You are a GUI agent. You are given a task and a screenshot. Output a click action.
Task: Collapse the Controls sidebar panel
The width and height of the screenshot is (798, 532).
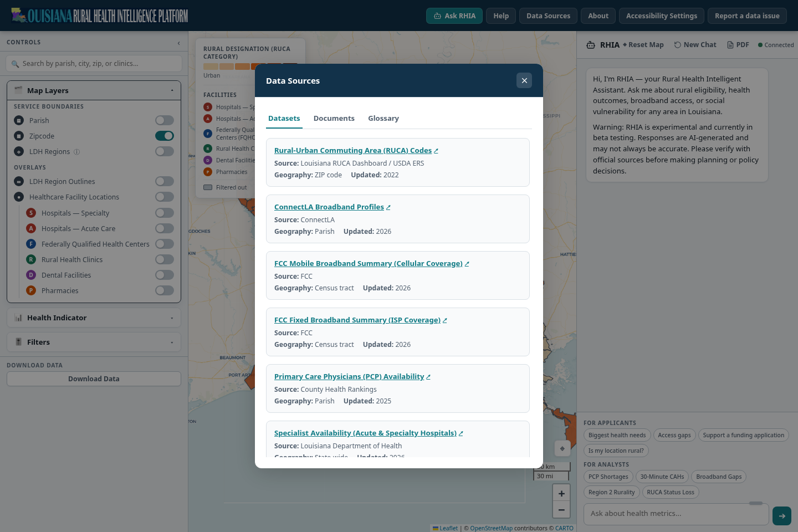pos(178,43)
